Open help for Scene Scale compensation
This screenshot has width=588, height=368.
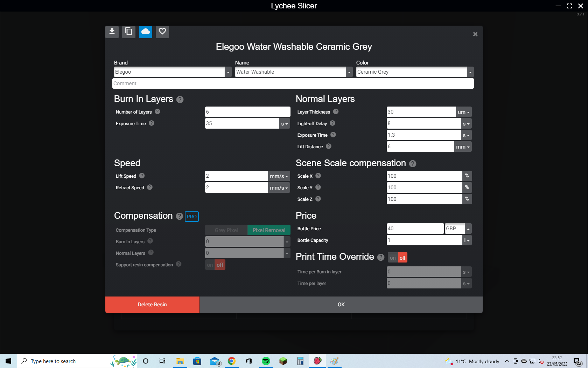pyautogui.click(x=413, y=164)
